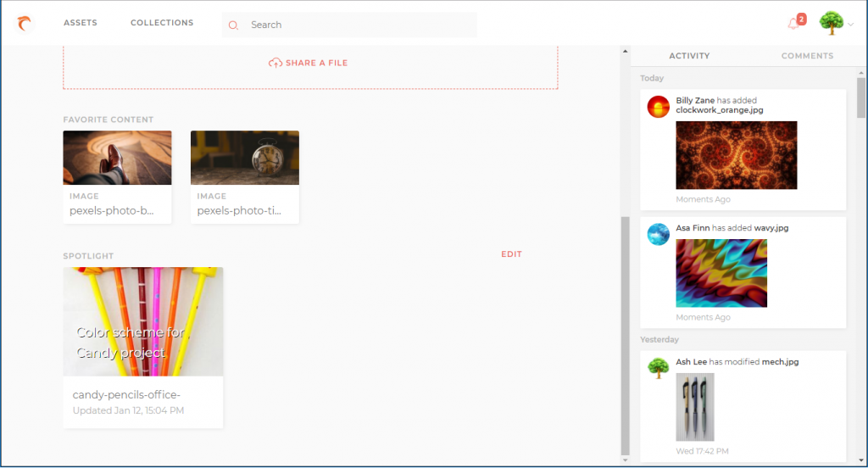Click the search magnifier icon
Image resolution: width=868 pixels, height=468 pixels.
(x=234, y=25)
